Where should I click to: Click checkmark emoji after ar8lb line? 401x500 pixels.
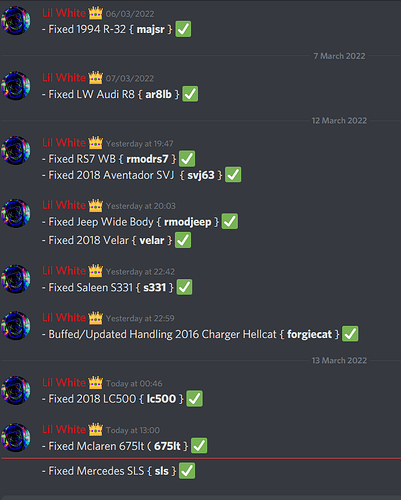[190, 94]
